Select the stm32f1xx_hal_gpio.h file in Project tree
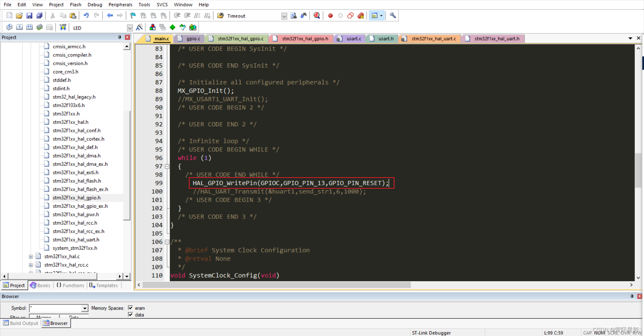This screenshot has height=336, width=644. 76,197
